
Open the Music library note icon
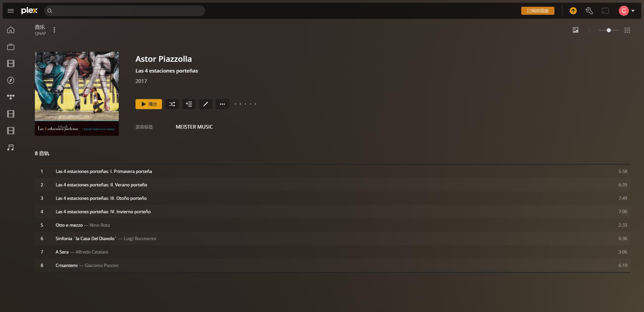11,147
